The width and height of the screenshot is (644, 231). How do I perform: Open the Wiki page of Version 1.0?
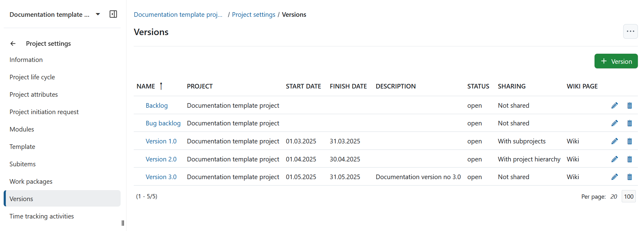pos(573,141)
